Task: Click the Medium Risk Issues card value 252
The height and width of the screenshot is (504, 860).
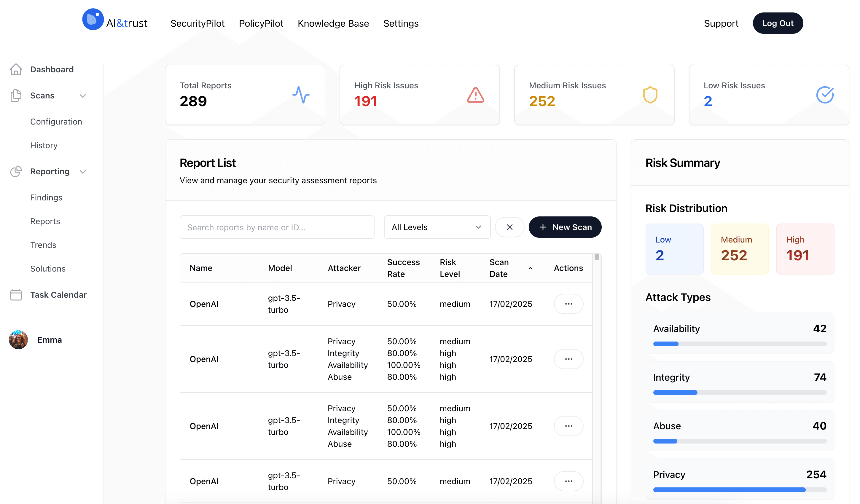Action: click(542, 101)
